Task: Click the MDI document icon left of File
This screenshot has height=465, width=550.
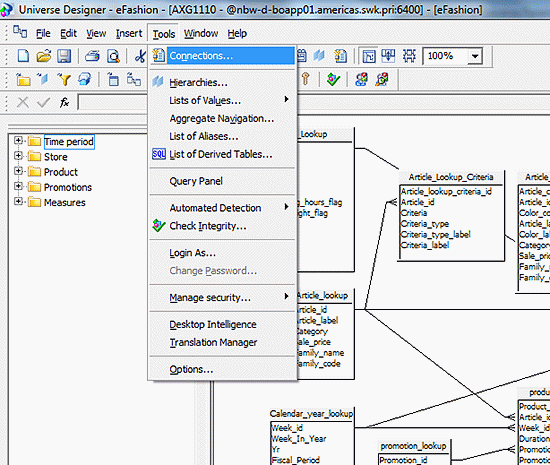Action: pos(20,32)
